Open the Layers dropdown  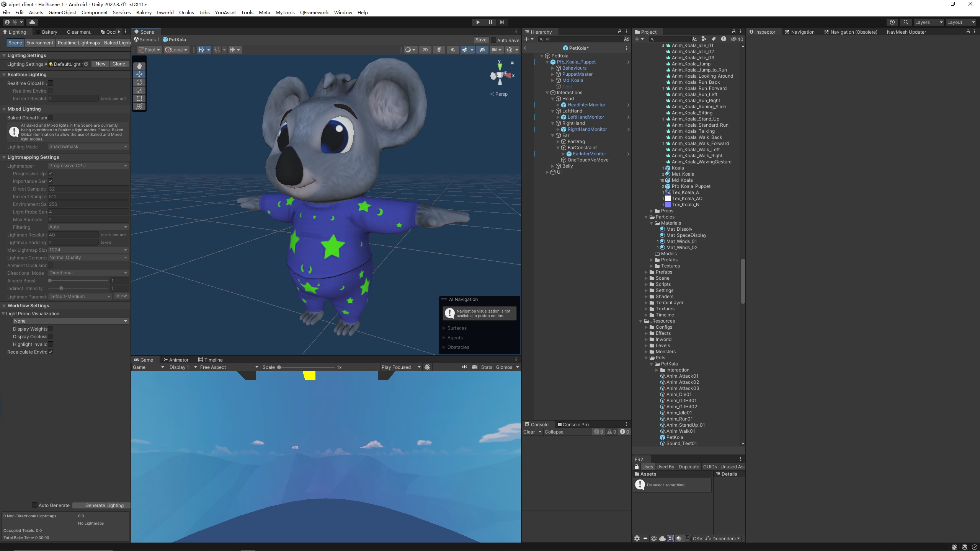coord(928,22)
